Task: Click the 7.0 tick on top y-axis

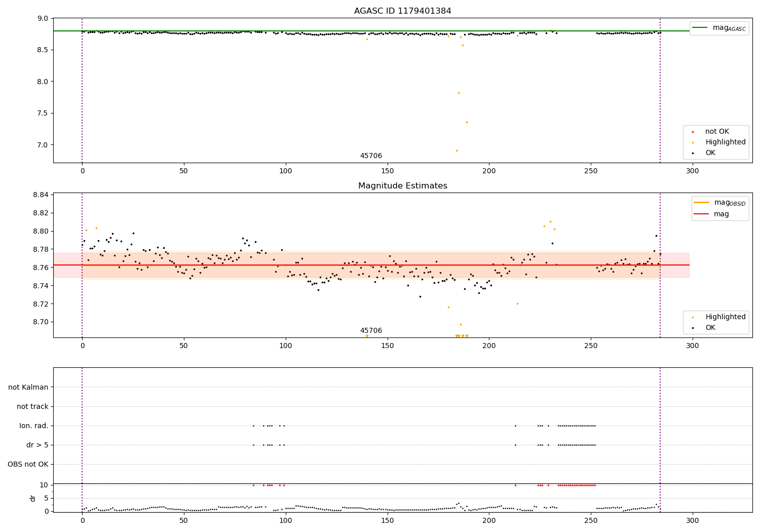Action: coord(43,145)
